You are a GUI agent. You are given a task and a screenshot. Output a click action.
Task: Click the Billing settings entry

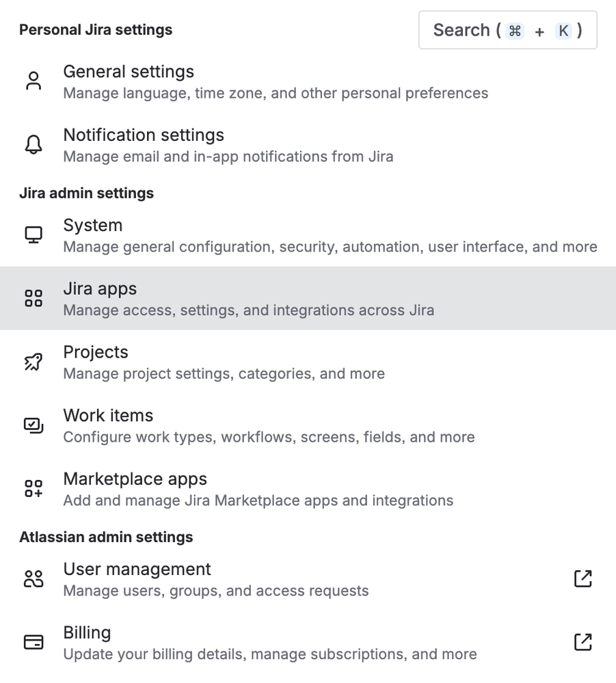[87, 632]
